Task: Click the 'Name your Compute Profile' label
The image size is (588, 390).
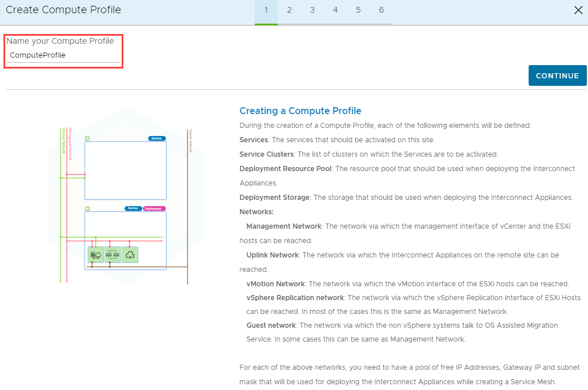Action: point(60,41)
